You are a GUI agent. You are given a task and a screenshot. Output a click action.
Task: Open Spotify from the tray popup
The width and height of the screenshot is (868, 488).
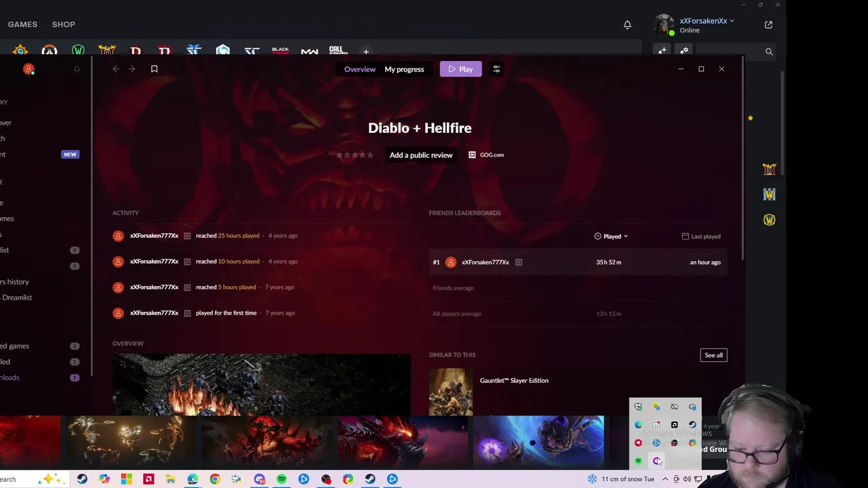click(638, 462)
